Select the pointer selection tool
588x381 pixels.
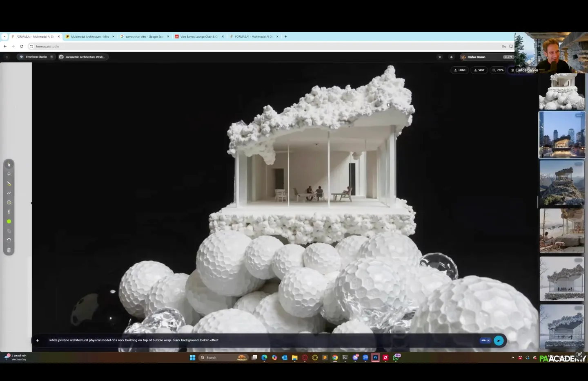(x=9, y=165)
